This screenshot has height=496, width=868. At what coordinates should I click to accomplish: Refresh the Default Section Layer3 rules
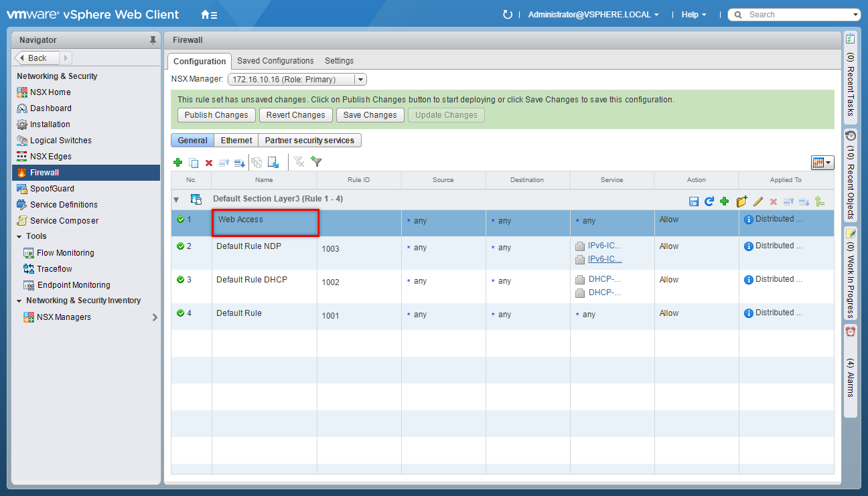click(709, 201)
